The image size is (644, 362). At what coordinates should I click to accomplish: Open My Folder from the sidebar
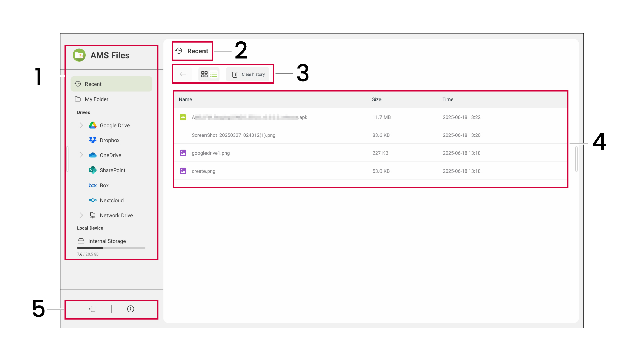(x=96, y=99)
